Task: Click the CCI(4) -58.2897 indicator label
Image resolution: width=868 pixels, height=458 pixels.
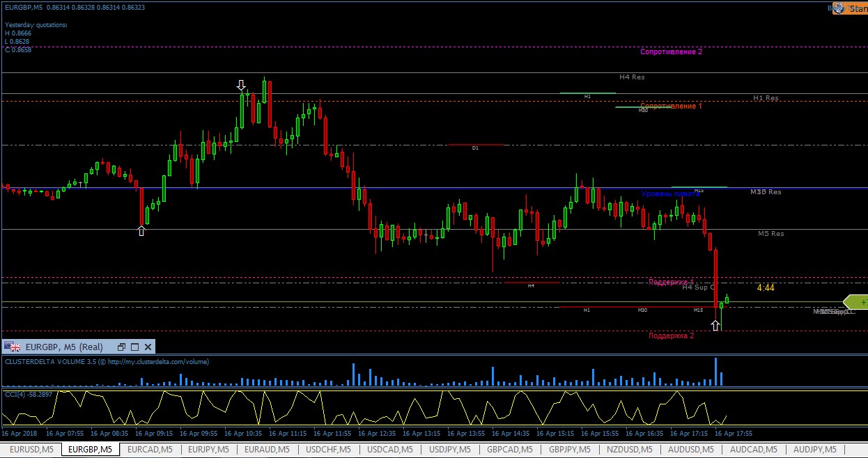Action: pyautogui.click(x=29, y=395)
